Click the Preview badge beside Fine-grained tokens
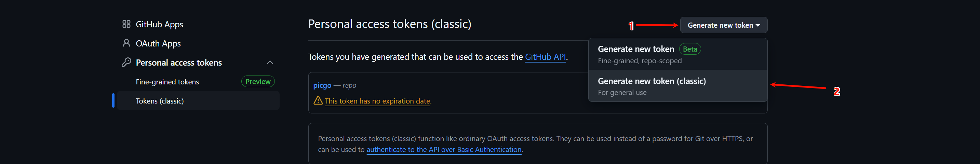The width and height of the screenshot is (980, 164). pos(257,81)
